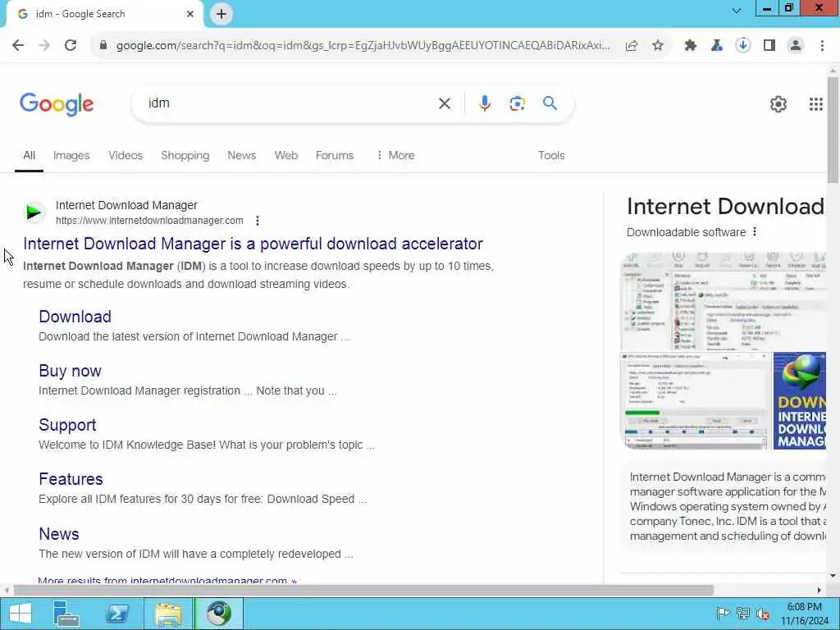The image size is (840, 630).
Task: Click the https://www.internetdownloadmanager.com URL text
Action: point(149,221)
